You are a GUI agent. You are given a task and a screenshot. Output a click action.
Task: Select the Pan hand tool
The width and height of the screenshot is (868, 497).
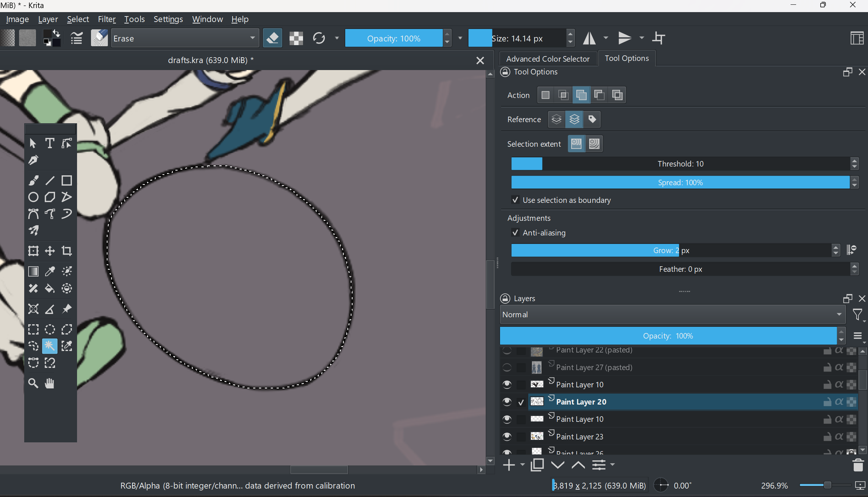(50, 383)
